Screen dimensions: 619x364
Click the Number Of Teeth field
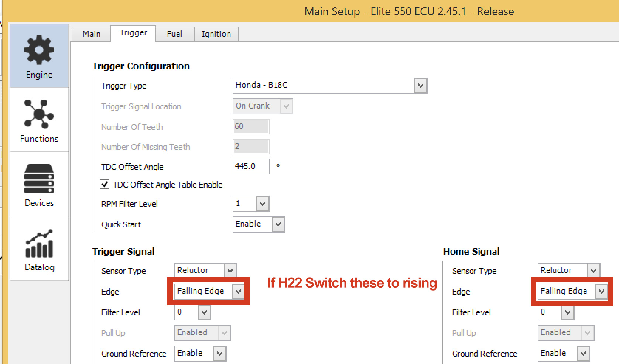[x=251, y=127]
